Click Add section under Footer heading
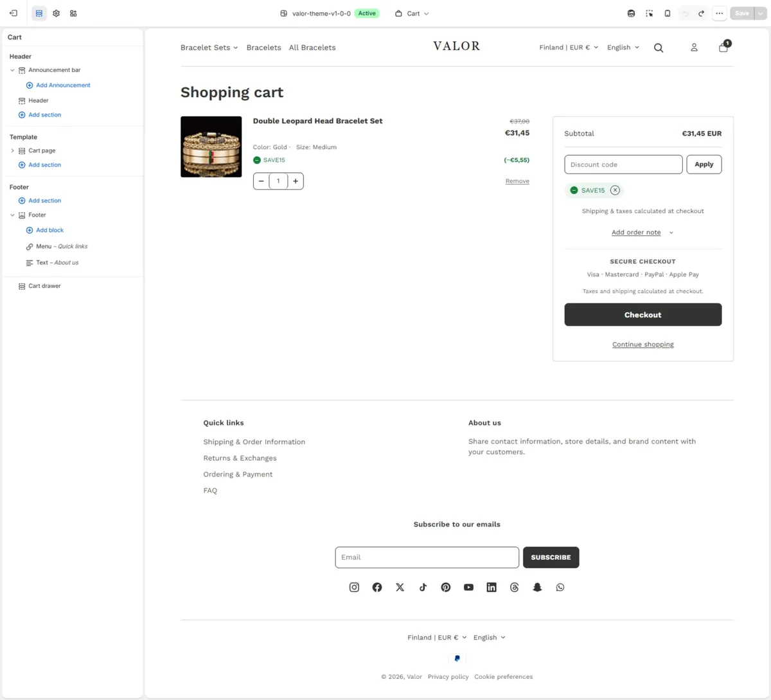 point(40,201)
